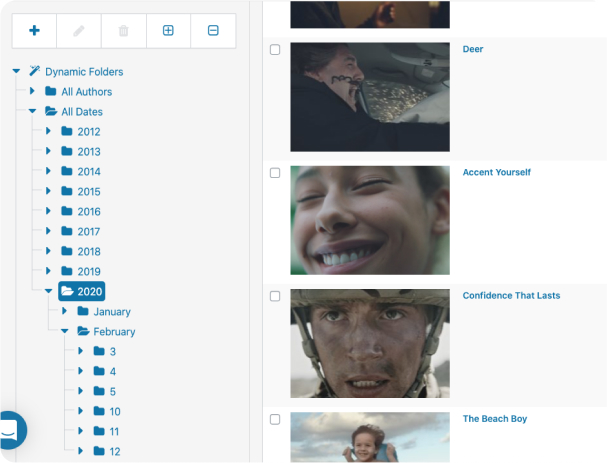
Task: Expand the day 12 arrow
Action: [81, 451]
